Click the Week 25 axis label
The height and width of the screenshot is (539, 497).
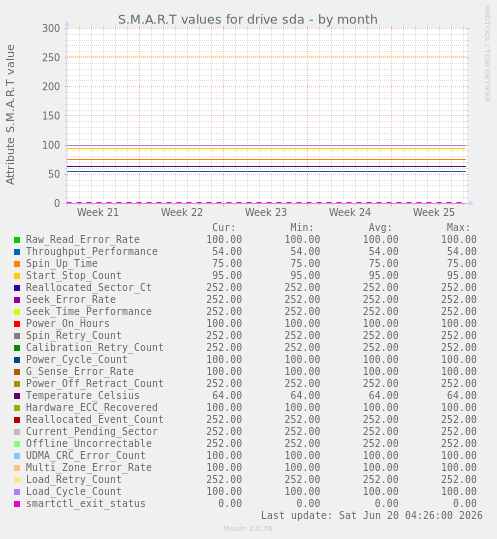pyautogui.click(x=434, y=212)
